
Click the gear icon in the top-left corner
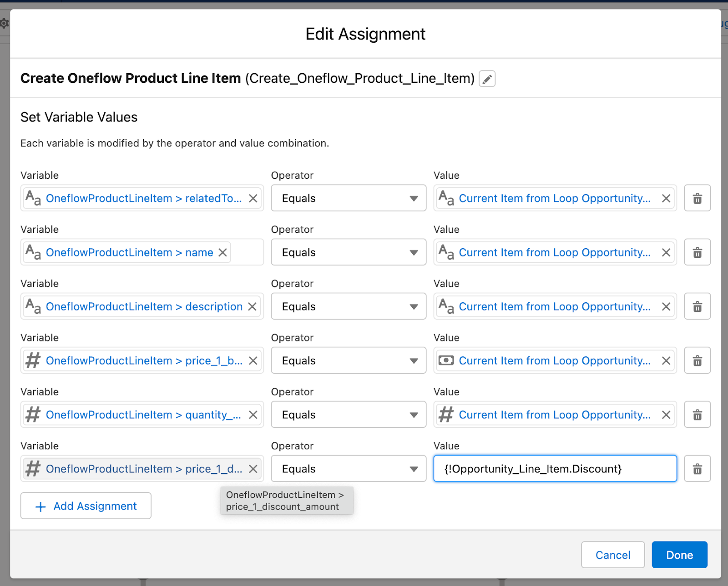click(5, 23)
